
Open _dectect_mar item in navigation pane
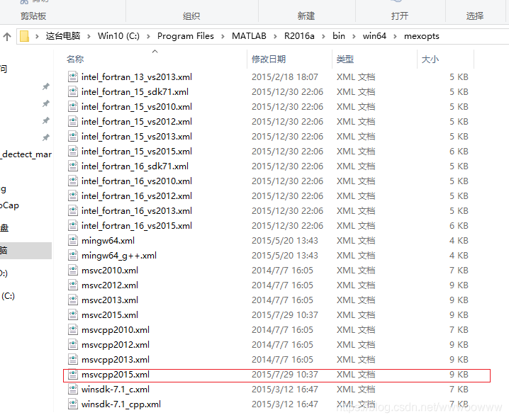coord(26,154)
